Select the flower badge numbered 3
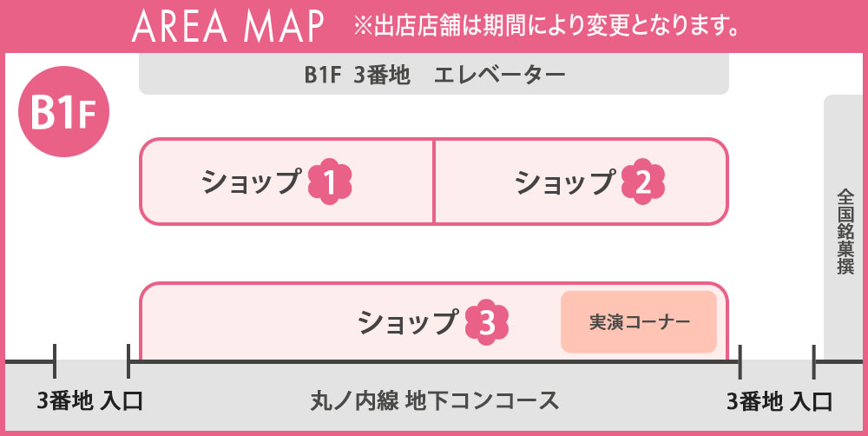Screen dimensions: 868x436 (486, 323)
